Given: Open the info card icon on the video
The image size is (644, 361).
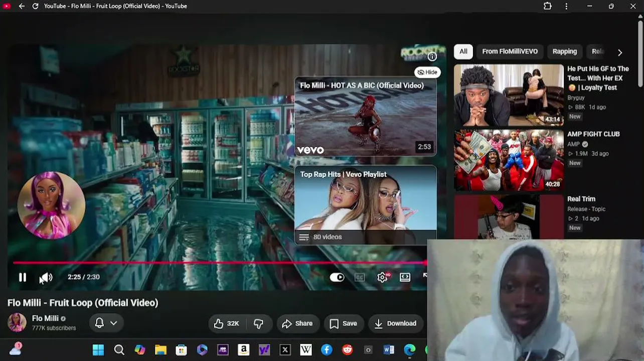Looking at the screenshot, I should 432,57.
